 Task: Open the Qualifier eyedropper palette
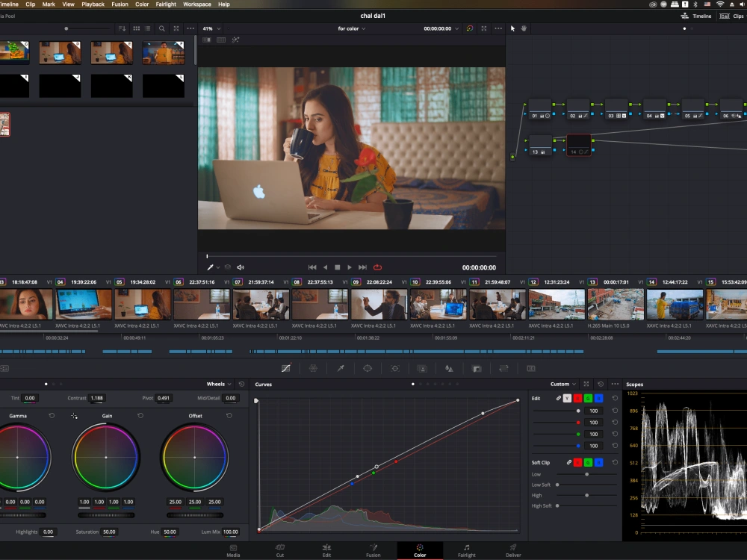click(x=341, y=368)
